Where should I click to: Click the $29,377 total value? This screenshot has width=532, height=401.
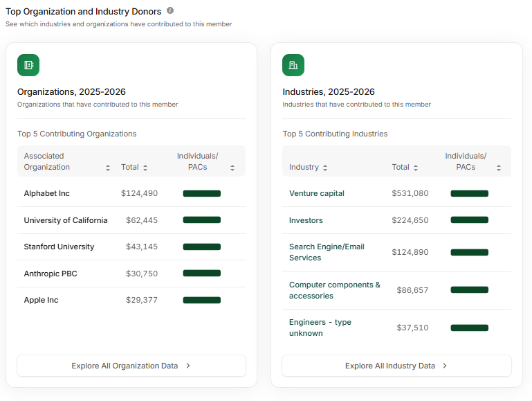point(142,300)
